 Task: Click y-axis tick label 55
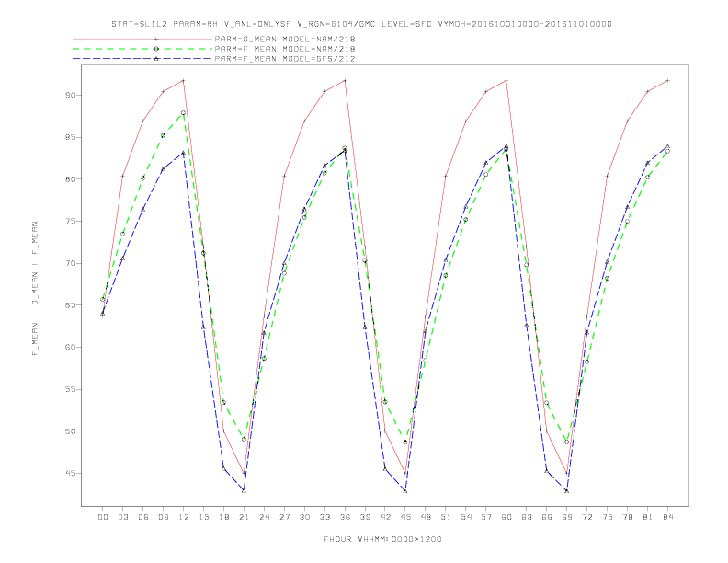click(x=71, y=389)
